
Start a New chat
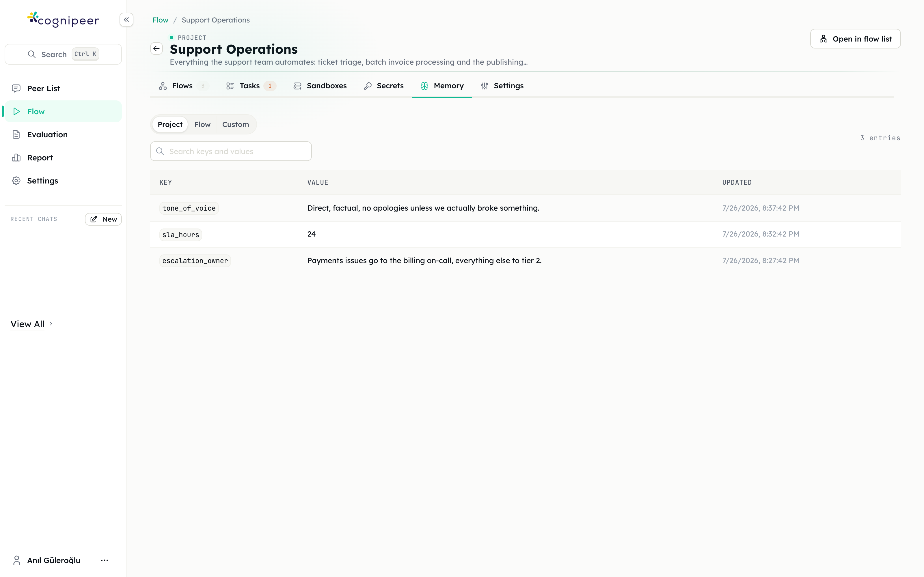[103, 220]
